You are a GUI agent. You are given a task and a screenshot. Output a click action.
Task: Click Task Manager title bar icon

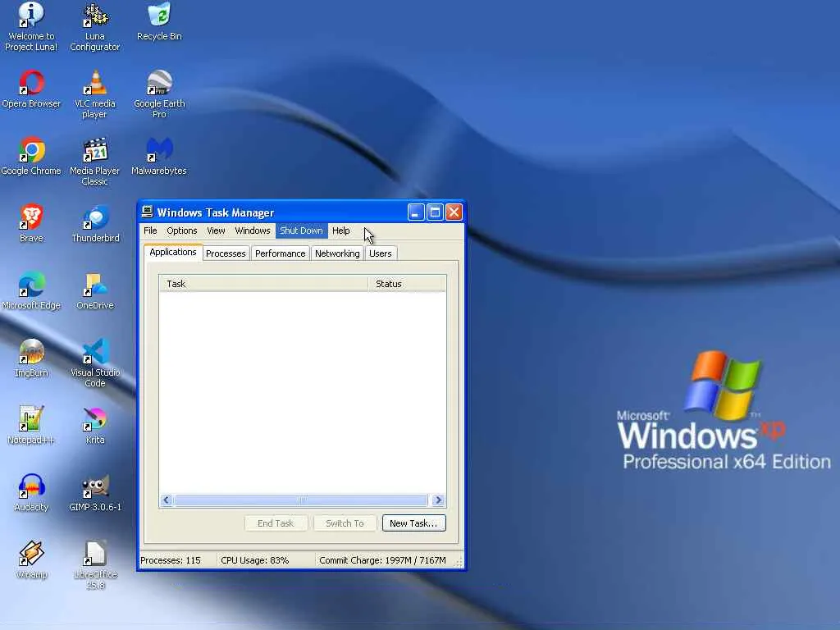148,212
